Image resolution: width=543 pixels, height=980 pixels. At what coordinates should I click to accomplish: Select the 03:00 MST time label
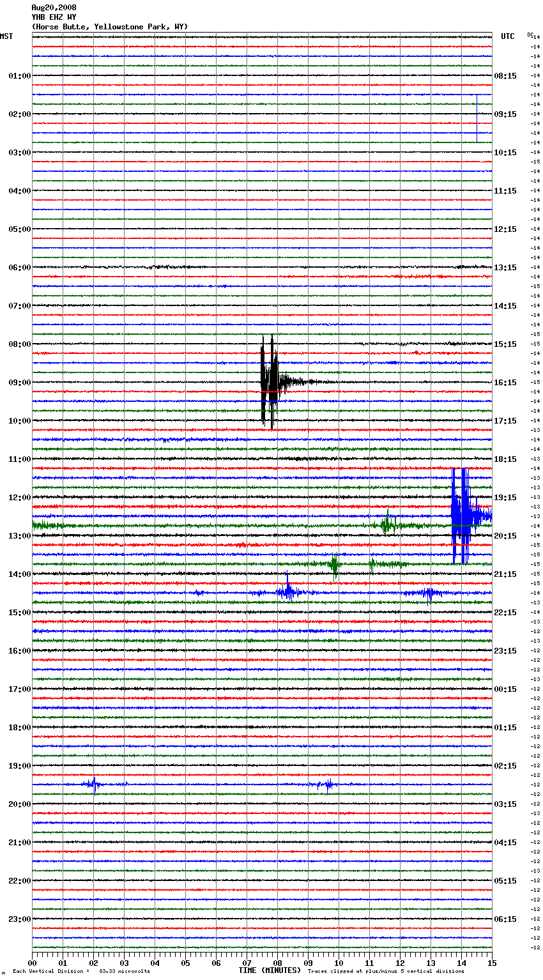(x=19, y=153)
